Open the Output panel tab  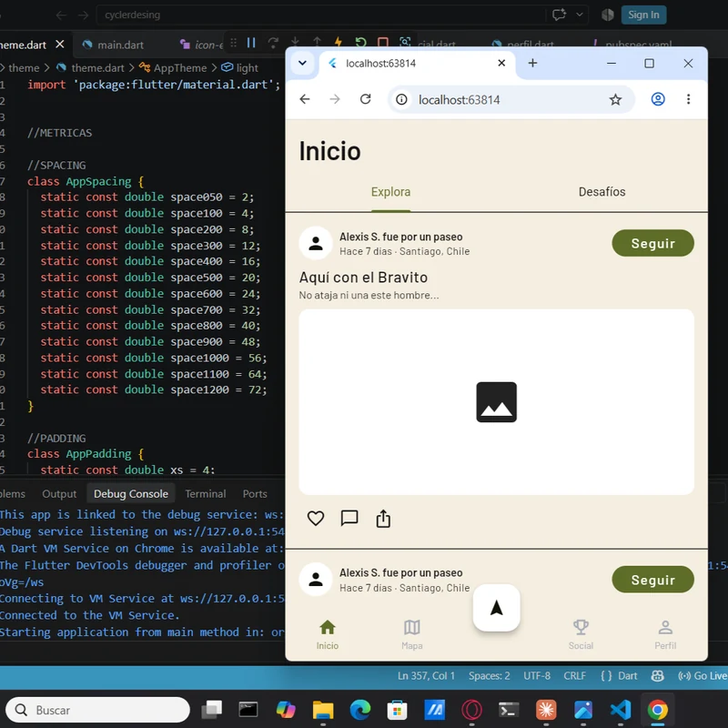[59, 493]
